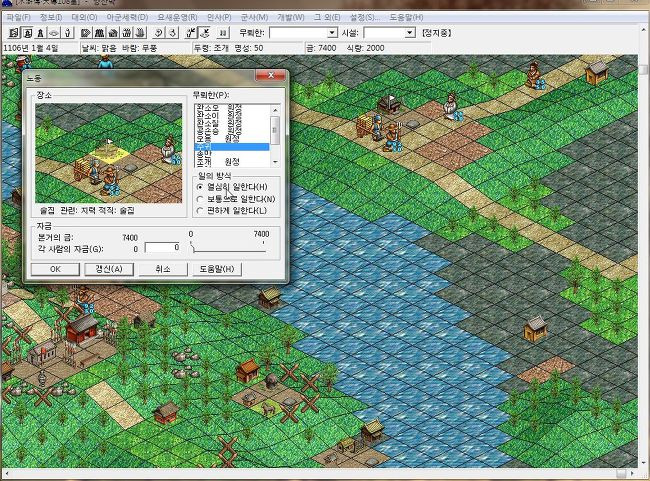650x481 pixels.
Task: Open the 그 외(E) menu
Action: (327, 17)
